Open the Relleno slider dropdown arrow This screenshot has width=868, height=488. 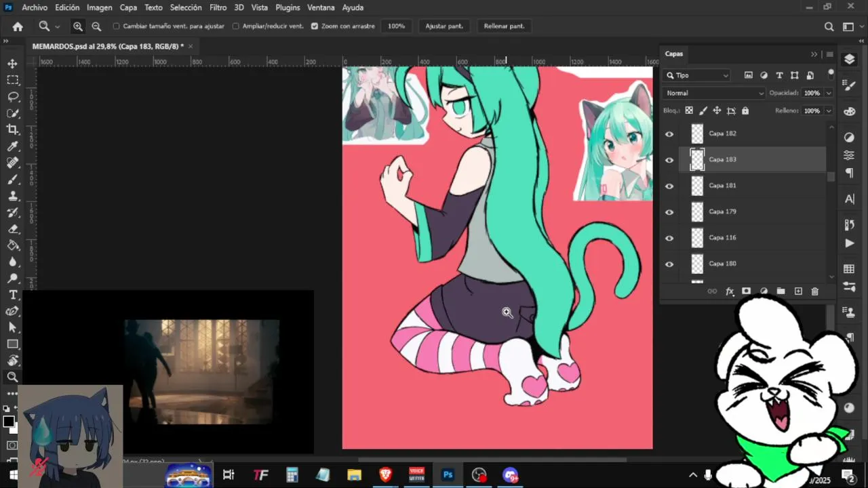tap(829, 110)
